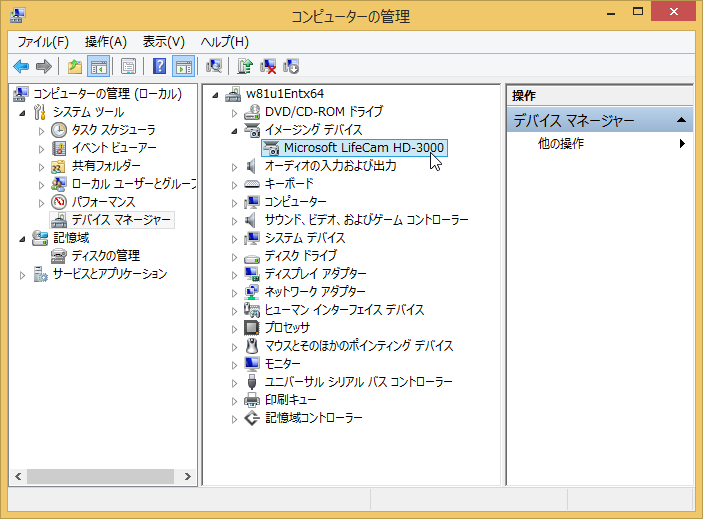The height and width of the screenshot is (519, 703).
Task: Expand the オーディオの入力および出力 node
Action: [x=234, y=167]
